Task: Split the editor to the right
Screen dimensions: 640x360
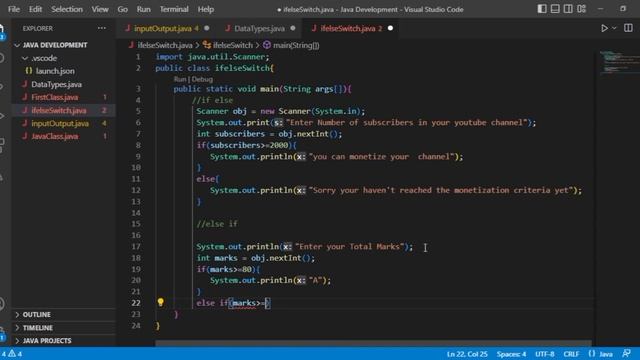Action: [x=628, y=28]
